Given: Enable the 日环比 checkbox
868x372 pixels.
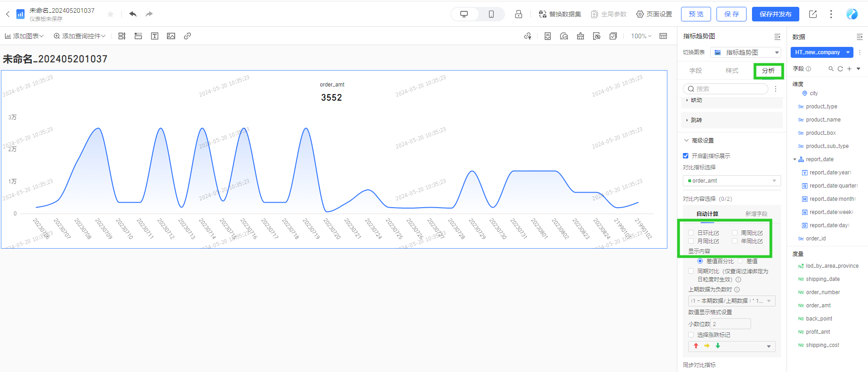Looking at the screenshot, I should [x=691, y=233].
